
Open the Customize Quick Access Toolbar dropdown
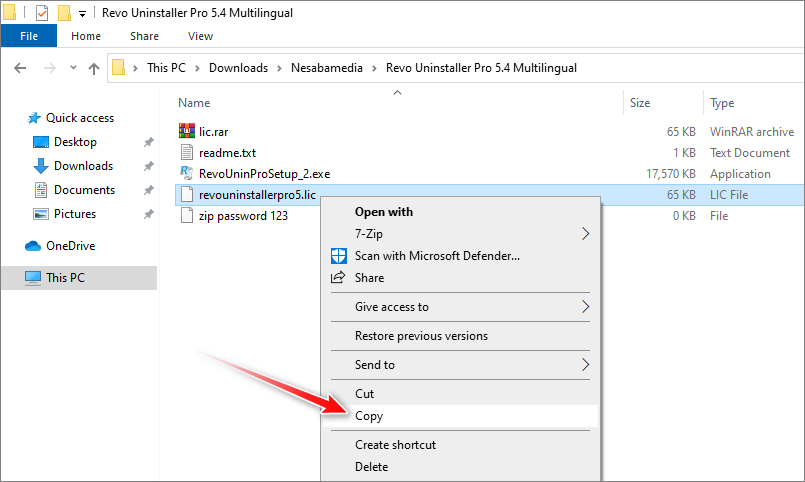click(82, 14)
